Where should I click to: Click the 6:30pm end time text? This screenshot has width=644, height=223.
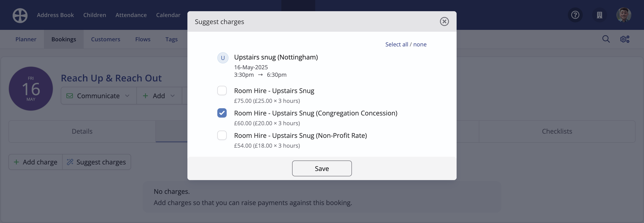[276, 75]
